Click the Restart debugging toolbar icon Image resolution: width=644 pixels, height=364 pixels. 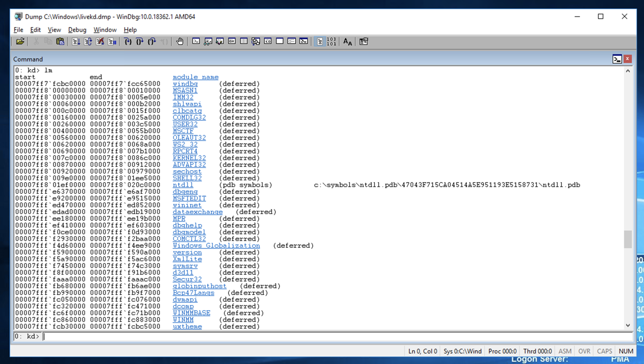click(x=88, y=42)
